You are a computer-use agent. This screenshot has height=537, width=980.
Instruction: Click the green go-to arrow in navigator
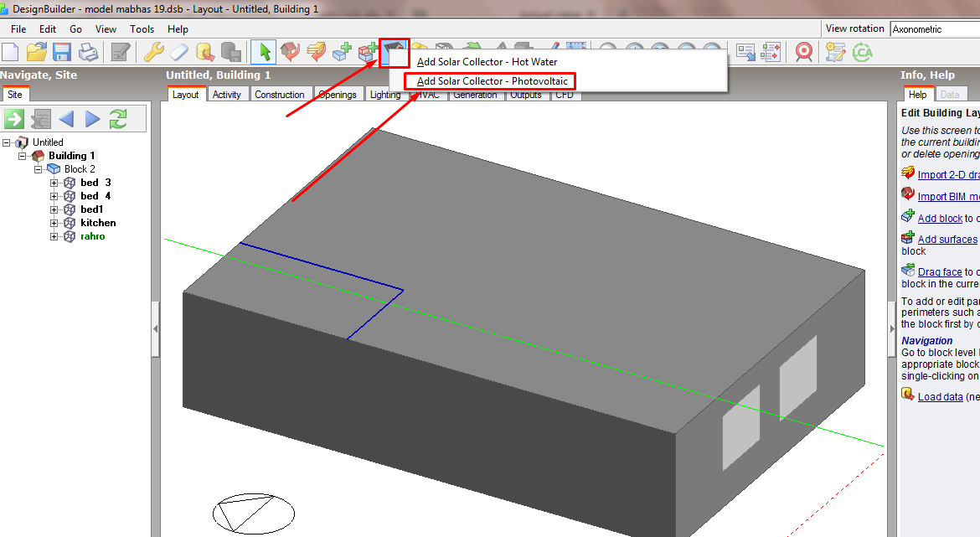pos(13,118)
